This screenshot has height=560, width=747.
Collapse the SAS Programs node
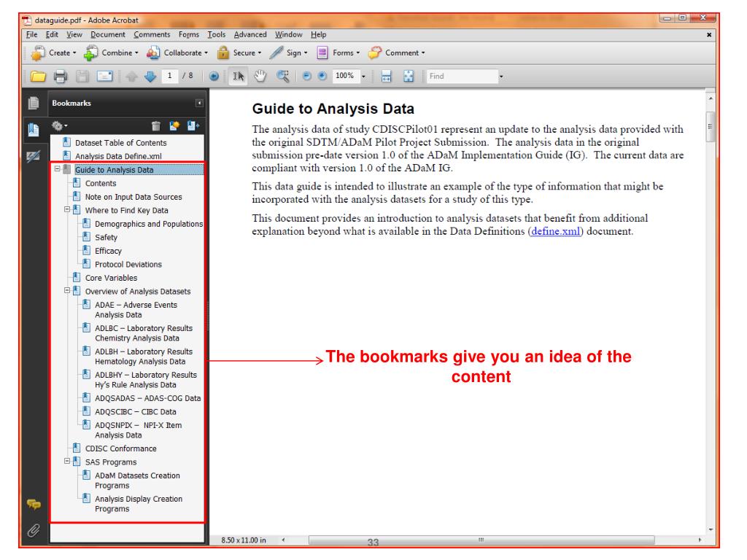(x=67, y=461)
